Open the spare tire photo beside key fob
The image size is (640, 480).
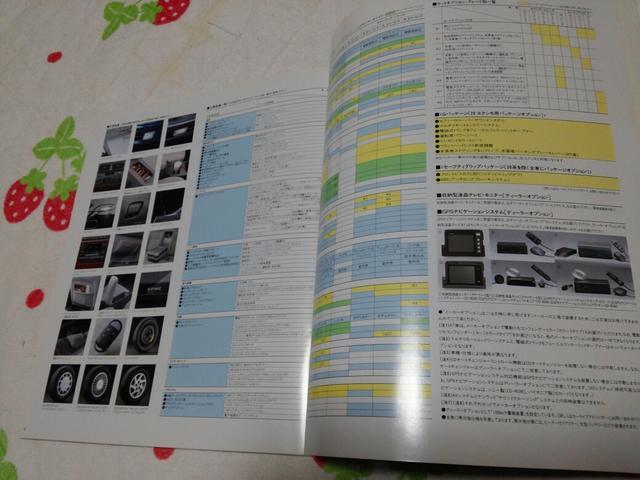[x=144, y=336]
